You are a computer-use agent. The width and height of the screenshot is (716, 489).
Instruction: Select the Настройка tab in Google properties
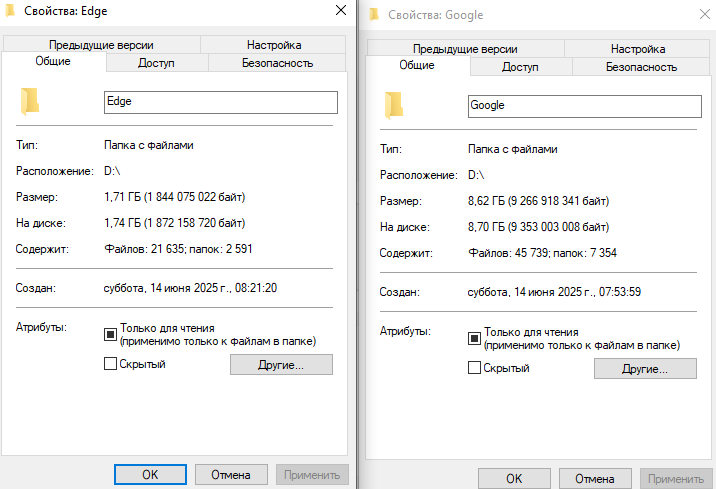pos(638,49)
